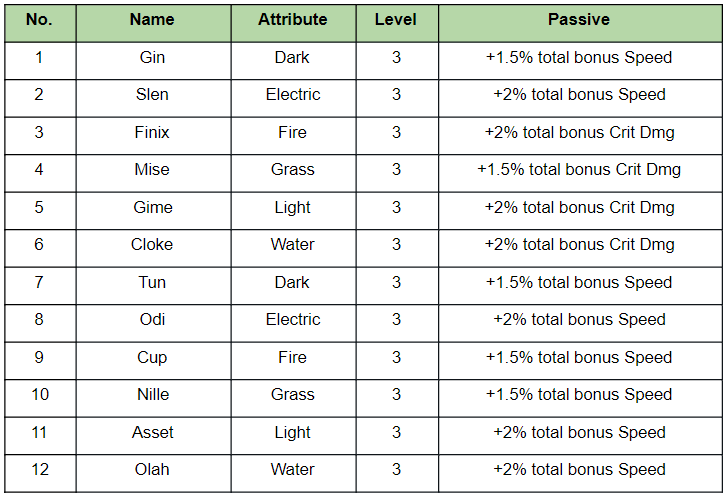This screenshot has height=500, width=727.
Task: Select the 'Odi' name cell
Action: click(152, 320)
